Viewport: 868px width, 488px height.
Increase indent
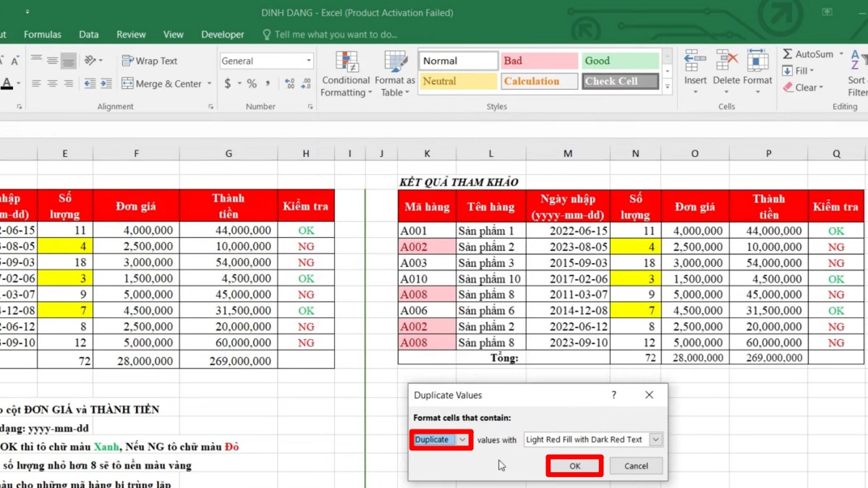click(106, 84)
